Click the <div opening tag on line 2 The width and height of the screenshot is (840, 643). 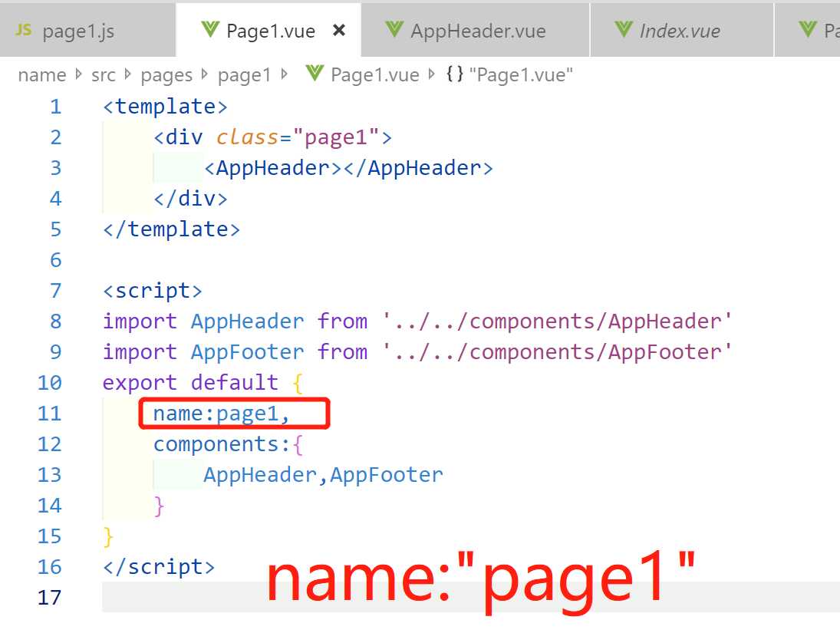[x=179, y=137]
